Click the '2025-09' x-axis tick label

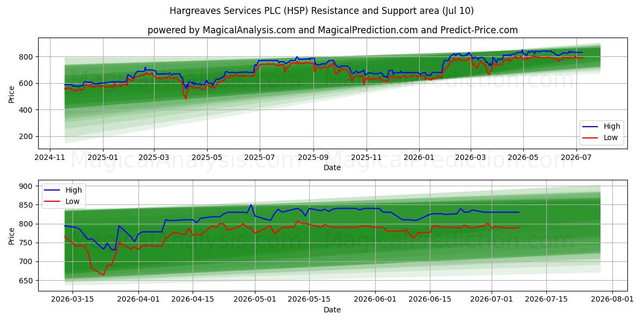(313, 158)
